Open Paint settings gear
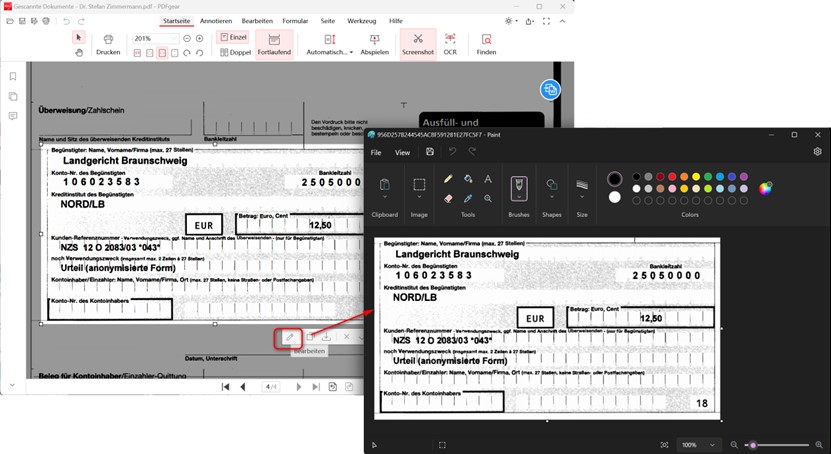Screen dimensions: 831x454 click(x=817, y=152)
